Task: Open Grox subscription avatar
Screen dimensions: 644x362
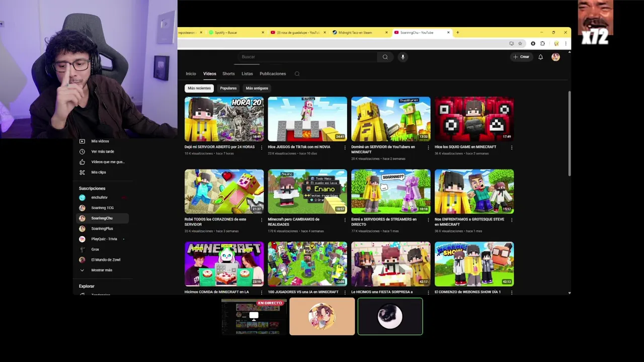Action: tap(82, 249)
